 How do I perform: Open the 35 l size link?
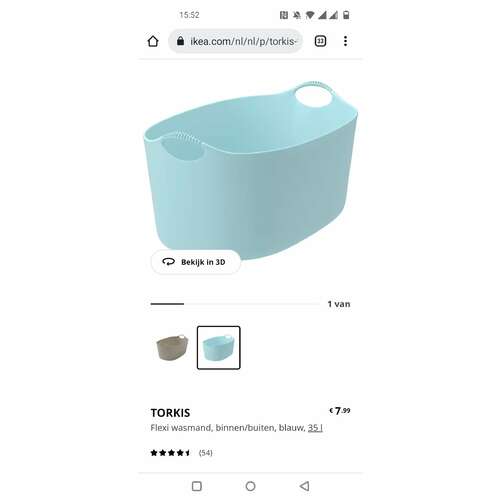tap(315, 428)
